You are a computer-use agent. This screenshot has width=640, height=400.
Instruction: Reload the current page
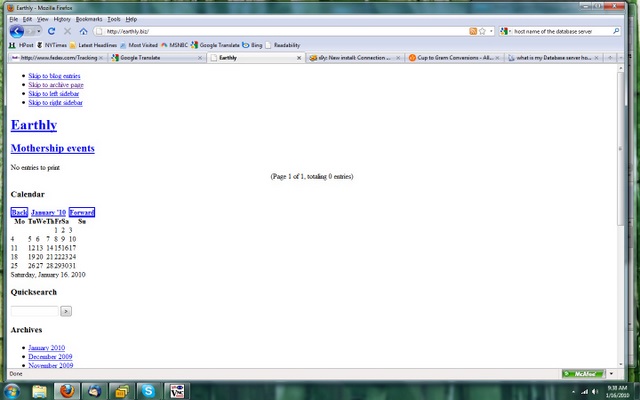pos(51,31)
